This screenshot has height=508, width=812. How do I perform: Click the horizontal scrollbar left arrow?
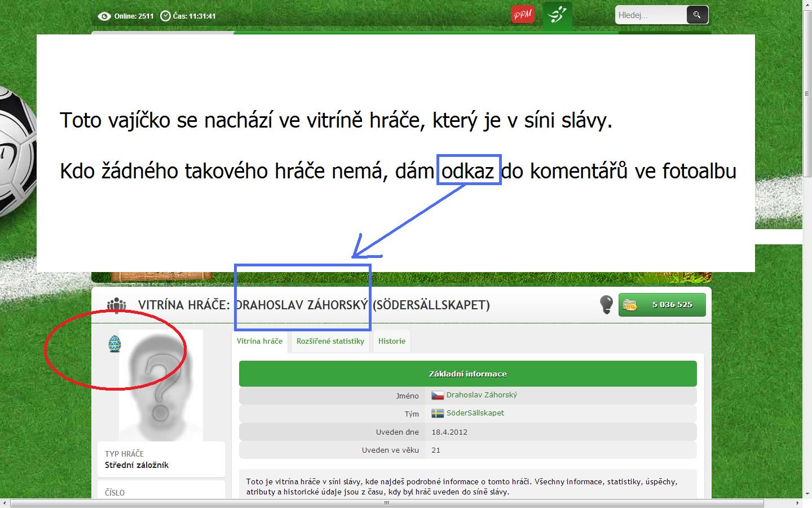point(5,503)
